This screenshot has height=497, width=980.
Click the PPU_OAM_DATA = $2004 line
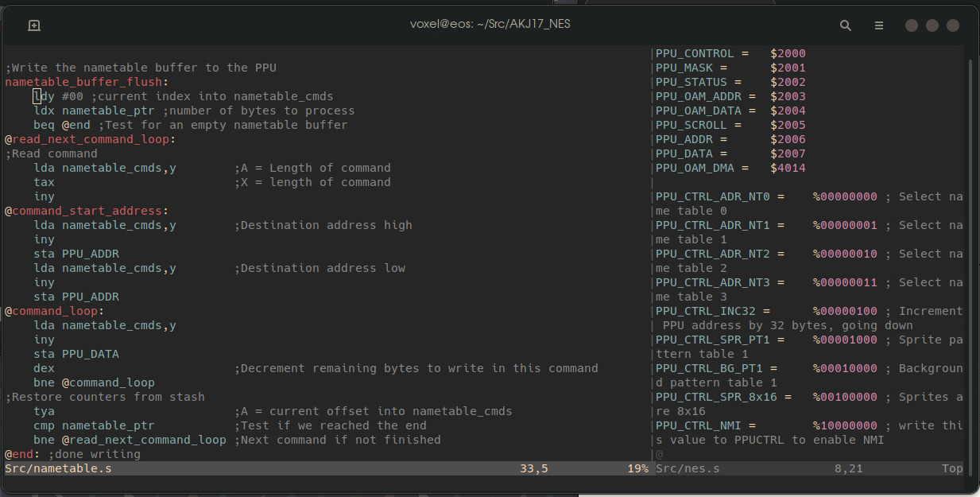click(730, 111)
